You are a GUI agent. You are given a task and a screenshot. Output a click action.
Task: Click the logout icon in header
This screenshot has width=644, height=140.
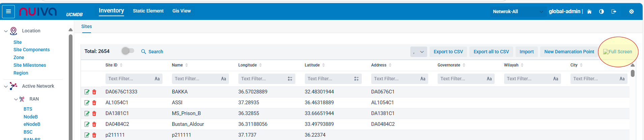point(614,11)
